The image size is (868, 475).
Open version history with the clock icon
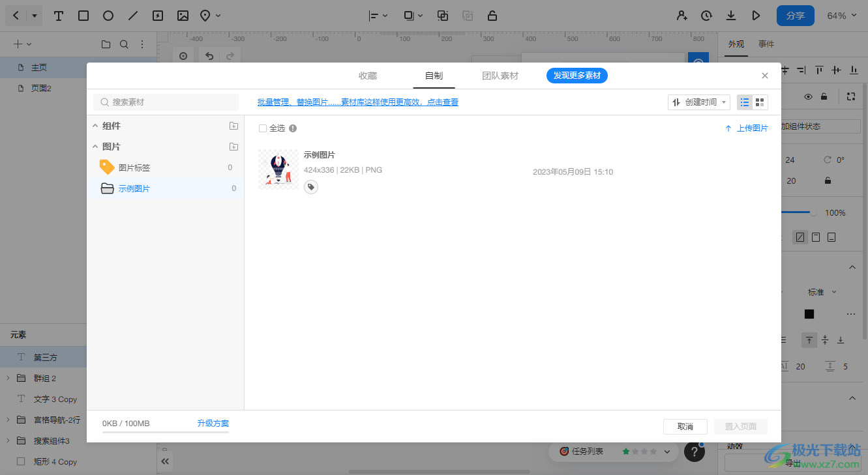(x=706, y=15)
